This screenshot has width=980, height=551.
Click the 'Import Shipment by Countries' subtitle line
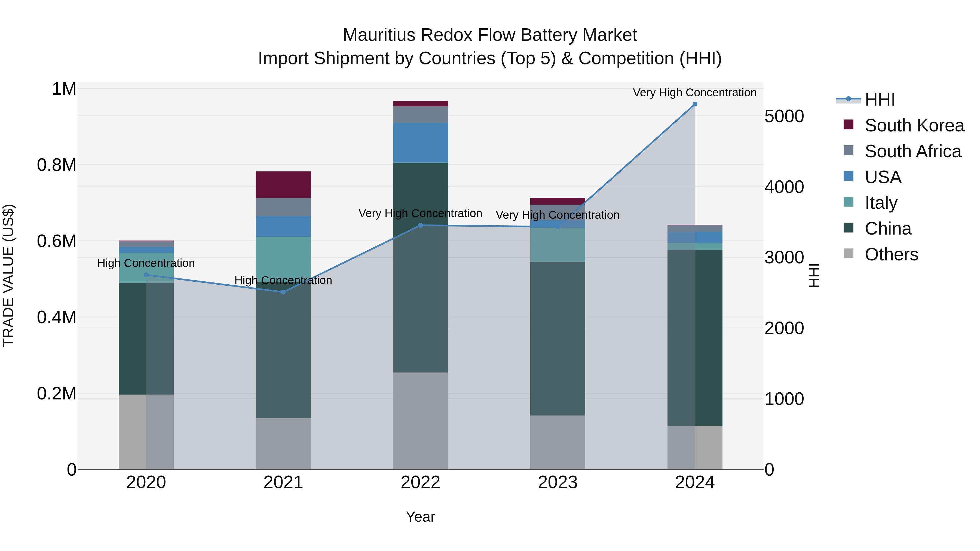pyautogui.click(x=490, y=59)
